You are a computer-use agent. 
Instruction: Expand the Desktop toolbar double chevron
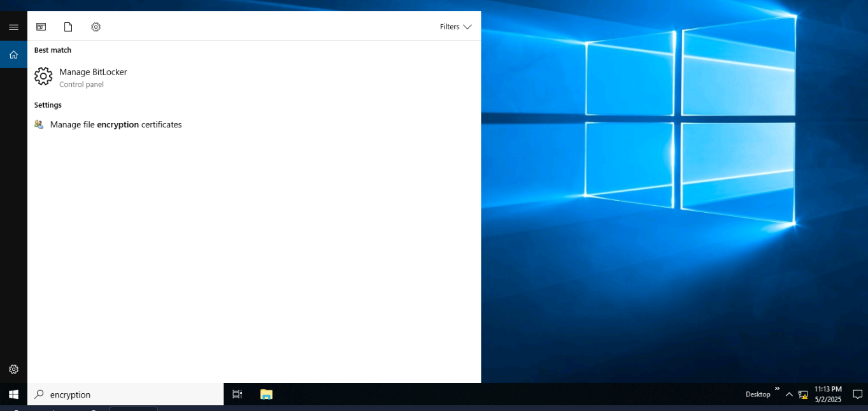click(777, 389)
